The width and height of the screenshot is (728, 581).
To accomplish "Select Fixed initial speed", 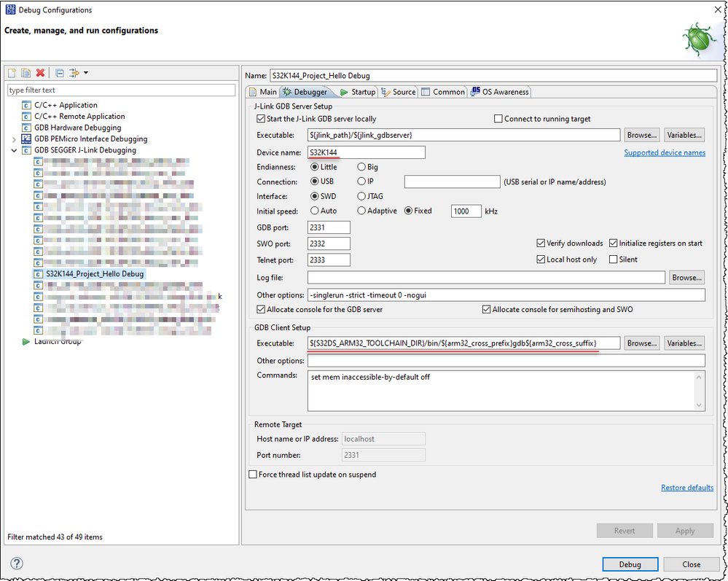I will (408, 211).
